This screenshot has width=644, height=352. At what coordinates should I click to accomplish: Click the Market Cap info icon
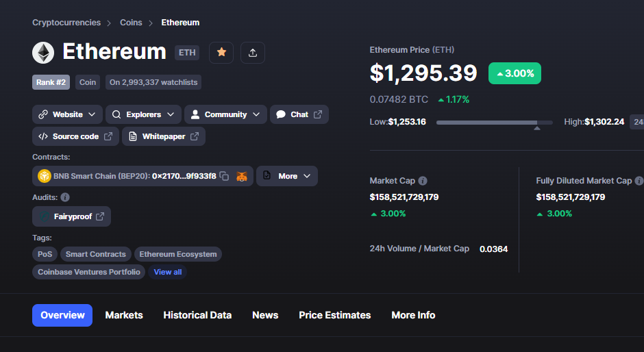423,181
